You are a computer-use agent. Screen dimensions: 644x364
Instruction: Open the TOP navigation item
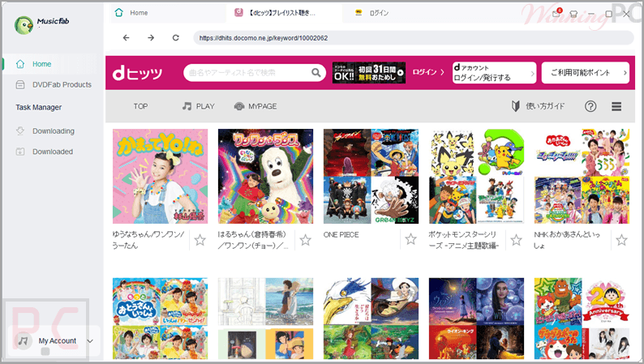coord(140,106)
